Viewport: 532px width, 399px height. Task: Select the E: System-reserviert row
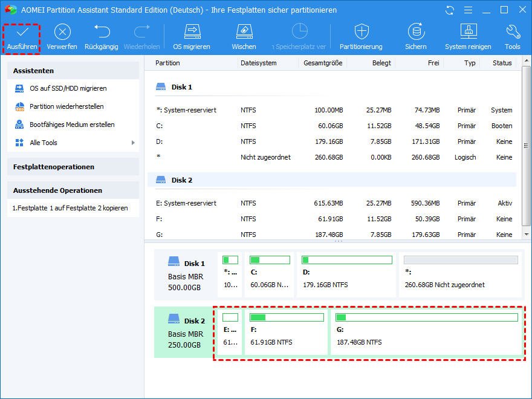[332, 203]
